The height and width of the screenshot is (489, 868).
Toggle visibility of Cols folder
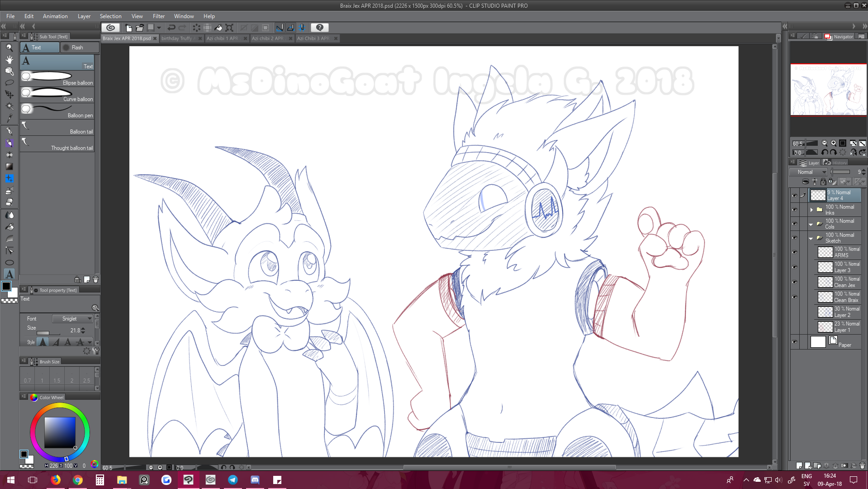point(794,224)
